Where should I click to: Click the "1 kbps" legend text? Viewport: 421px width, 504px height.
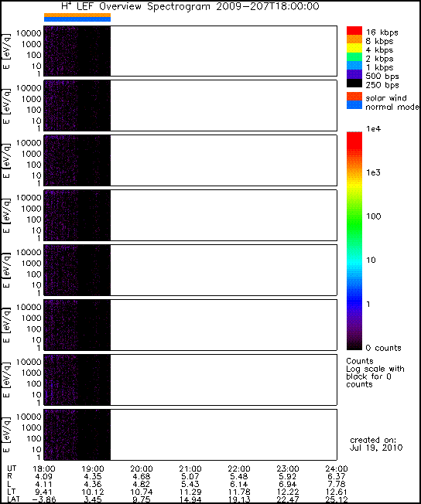coord(380,67)
